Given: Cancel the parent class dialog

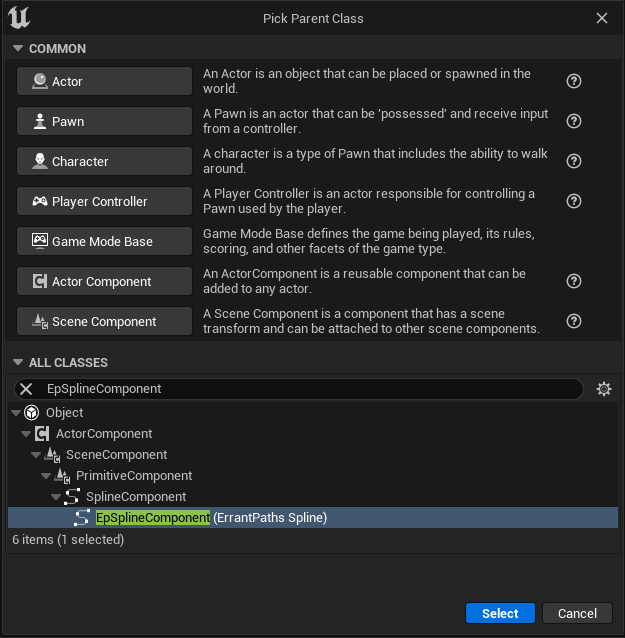Looking at the screenshot, I should click(577, 613).
